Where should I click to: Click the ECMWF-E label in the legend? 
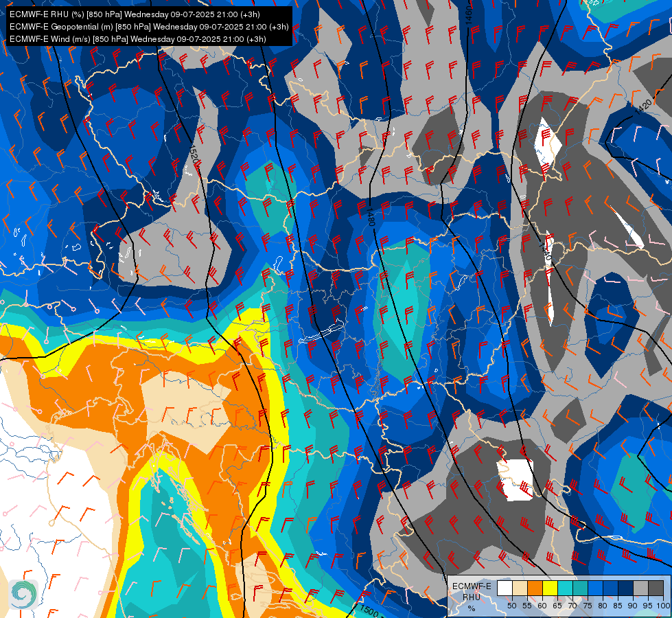(472, 586)
